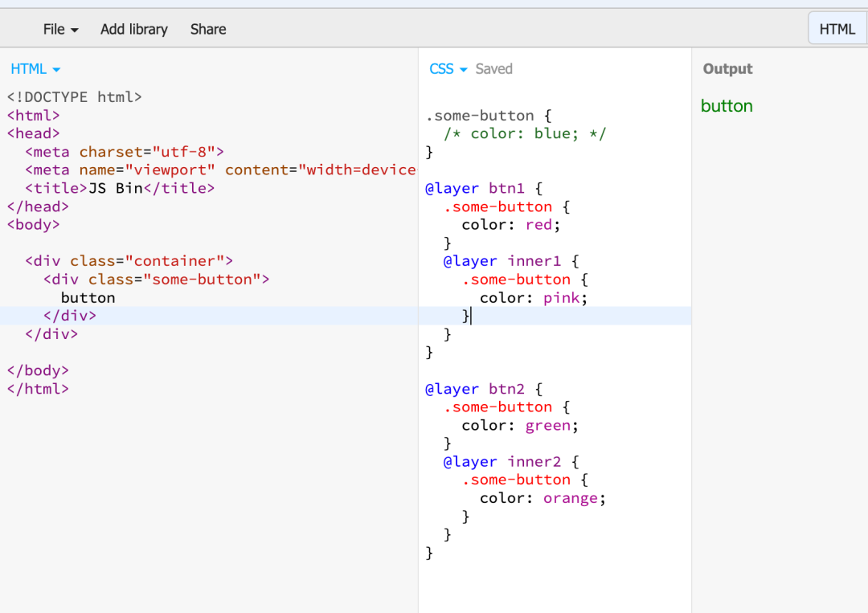The width and height of the screenshot is (868, 613).
Task: Open the CSS panel language dropdown
Action: 448,69
